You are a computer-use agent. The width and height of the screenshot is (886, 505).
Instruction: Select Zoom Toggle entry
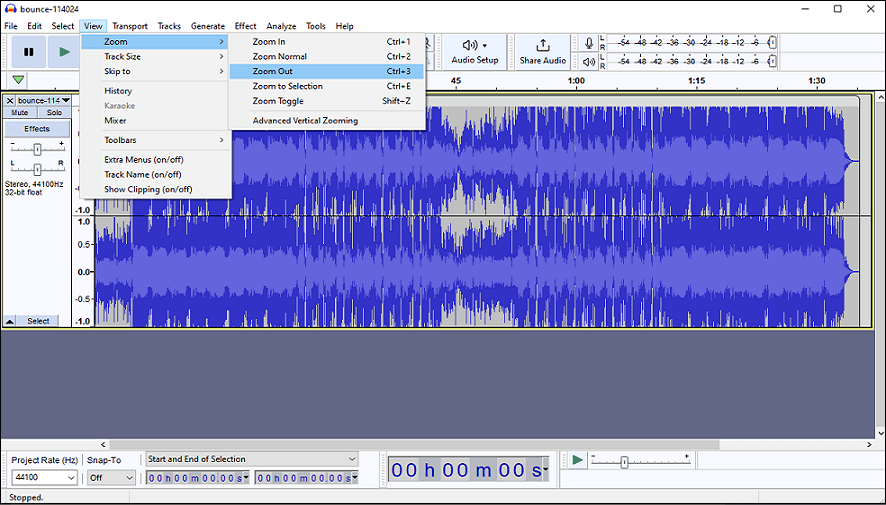click(327, 101)
